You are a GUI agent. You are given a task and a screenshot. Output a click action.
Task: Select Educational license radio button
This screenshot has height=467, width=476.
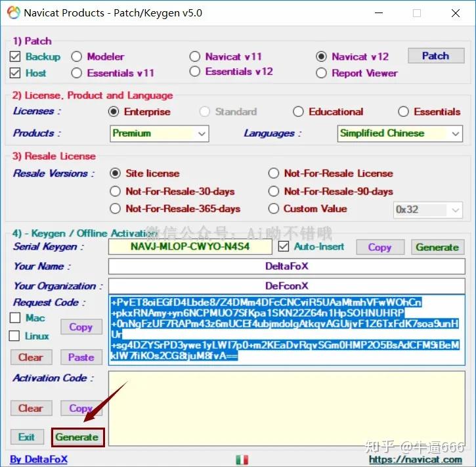[x=298, y=112]
